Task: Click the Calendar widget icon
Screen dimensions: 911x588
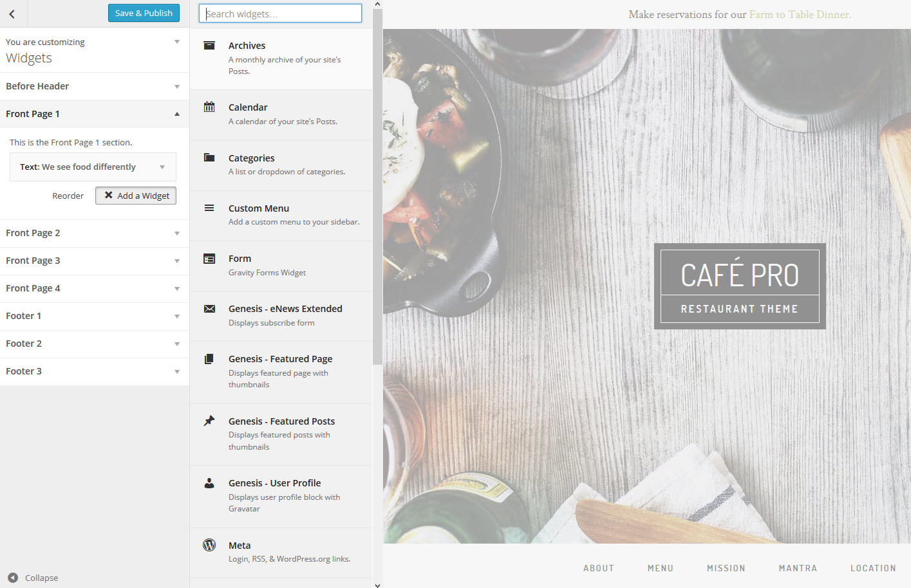Action: click(x=209, y=107)
